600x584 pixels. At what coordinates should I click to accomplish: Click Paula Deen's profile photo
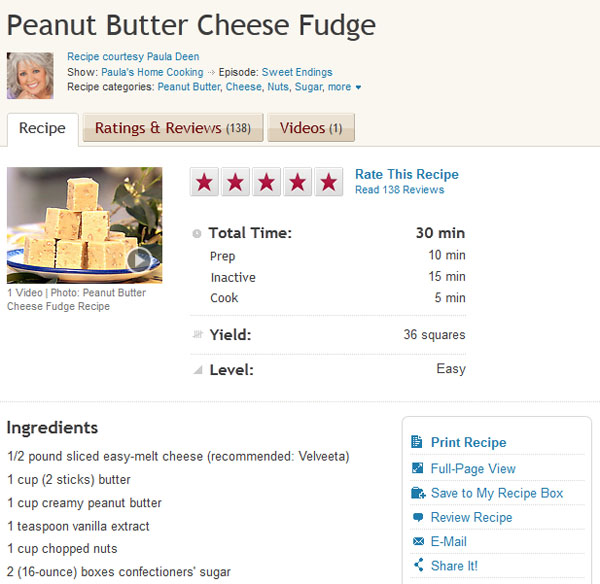point(30,75)
